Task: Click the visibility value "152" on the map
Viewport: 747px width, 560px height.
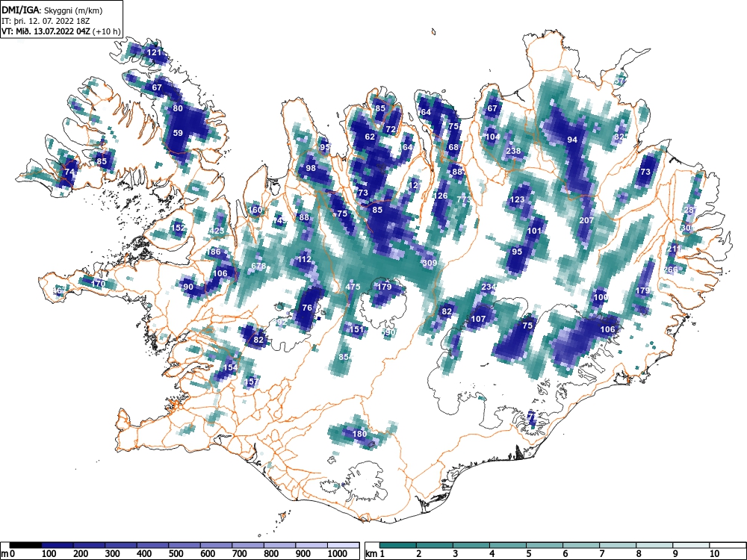Action: click(x=178, y=228)
